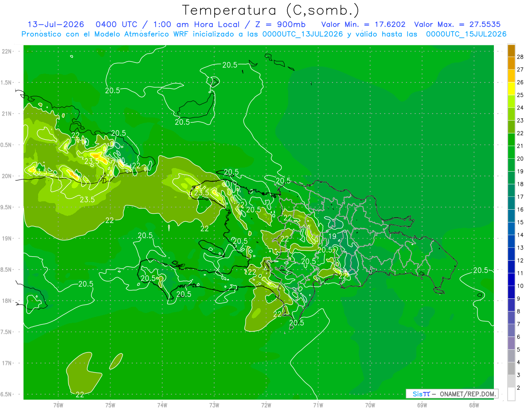532x411 pixels.
Task: Click the title "Temperatura (C,somb.)"
Action: point(270,10)
